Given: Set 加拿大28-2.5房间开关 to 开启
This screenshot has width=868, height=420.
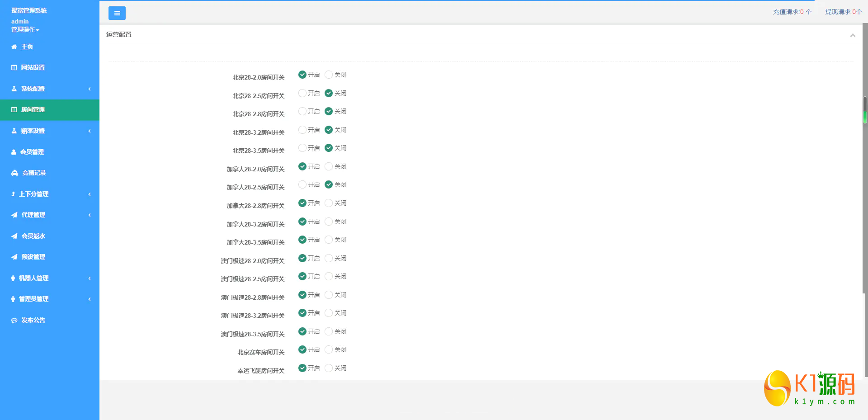Looking at the screenshot, I should [302, 184].
